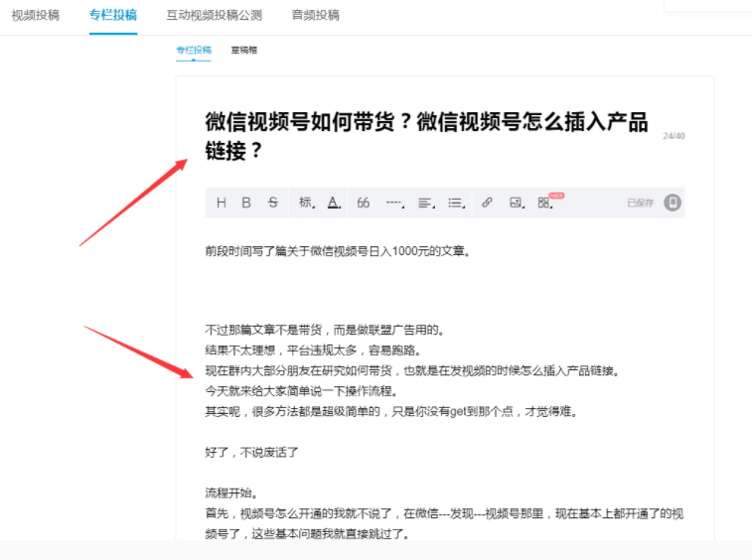752x560 pixels.
Task: Switch to 视频投稿 tab
Action: point(36,15)
